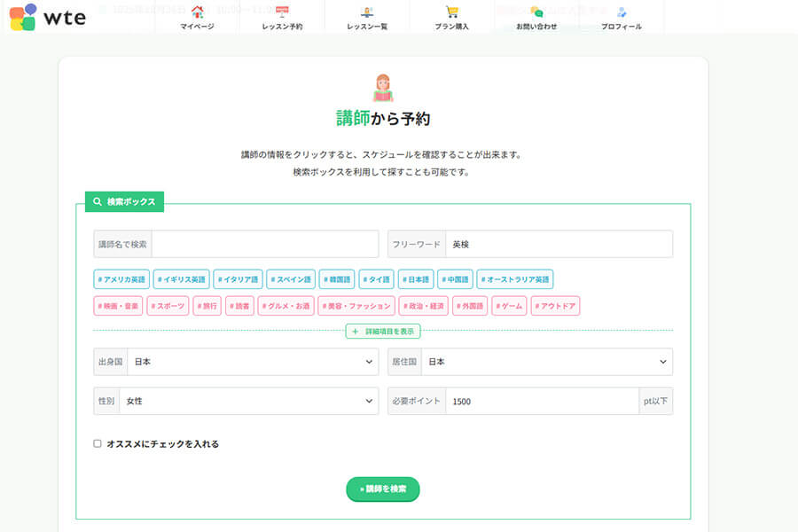The height and width of the screenshot is (532, 798).
Task: Click the magnifying glass on 検索ボックス header
Action: point(98,201)
